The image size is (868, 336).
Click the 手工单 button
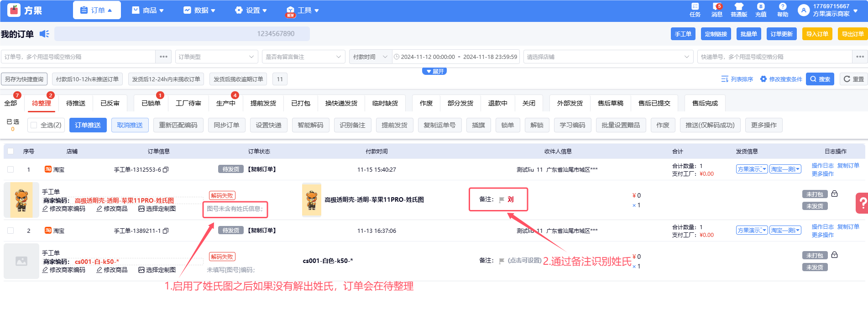pos(683,34)
